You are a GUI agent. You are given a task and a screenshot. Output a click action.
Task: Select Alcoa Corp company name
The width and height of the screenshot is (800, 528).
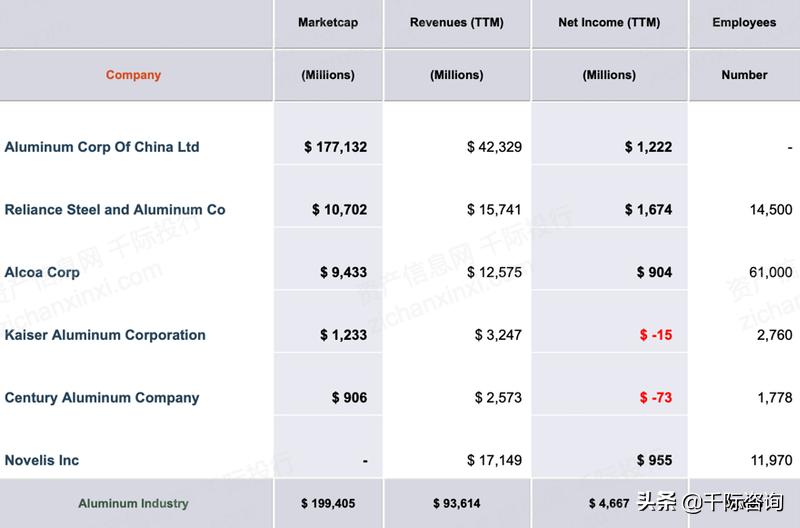(x=44, y=272)
